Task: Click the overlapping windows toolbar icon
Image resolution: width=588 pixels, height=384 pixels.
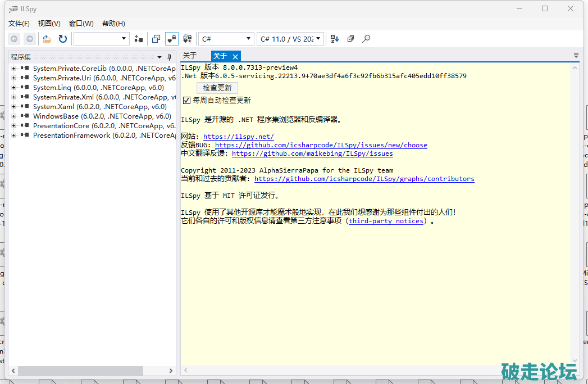Action: pyautogui.click(x=156, y=39)
